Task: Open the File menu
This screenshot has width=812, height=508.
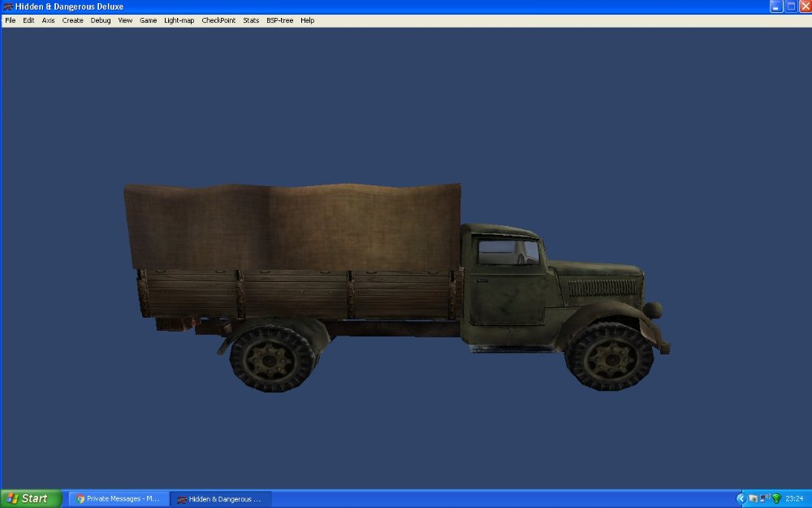Action: [x=11, y=20]
